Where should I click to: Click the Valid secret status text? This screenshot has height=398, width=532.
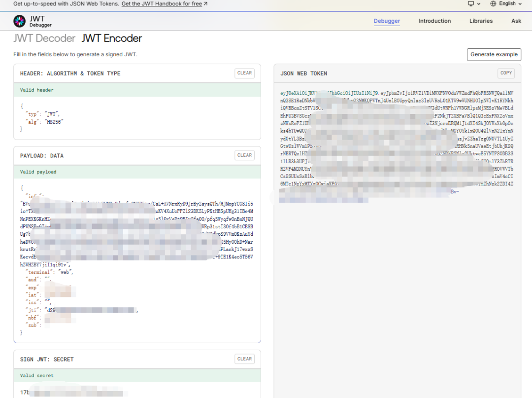pyautogui.click(x=36, y=376)
